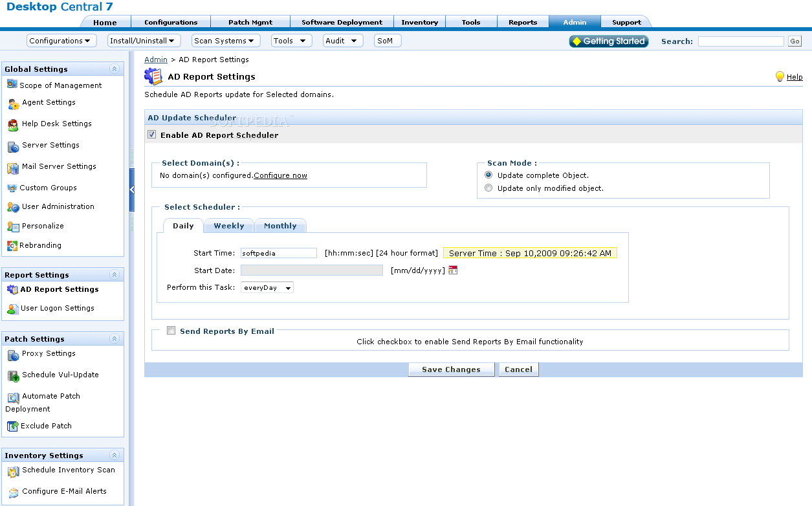Switch to the Weekly scheduler tab

[229, 226]
